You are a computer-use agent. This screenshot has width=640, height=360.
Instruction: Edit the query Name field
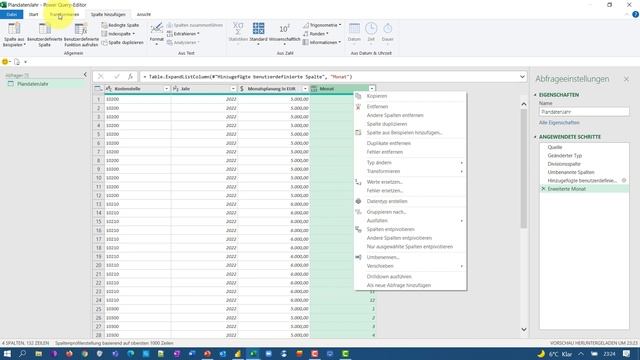584,112
